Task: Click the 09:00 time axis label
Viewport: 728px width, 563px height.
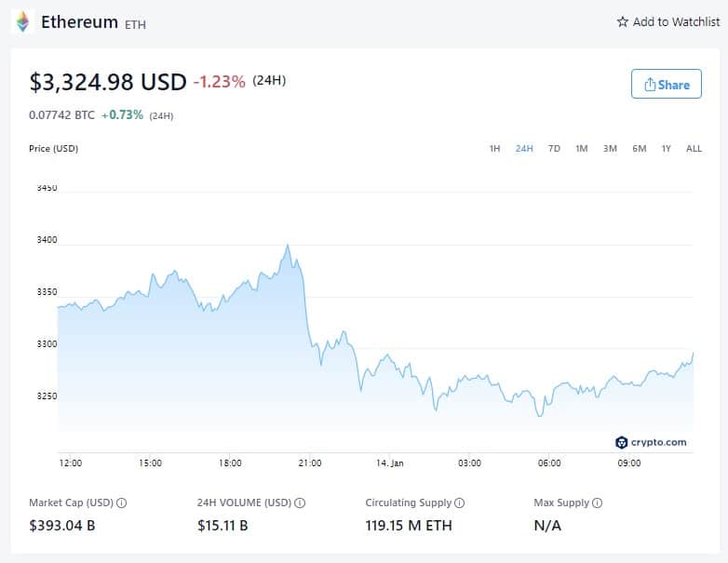Action: [x=628, y=462]
